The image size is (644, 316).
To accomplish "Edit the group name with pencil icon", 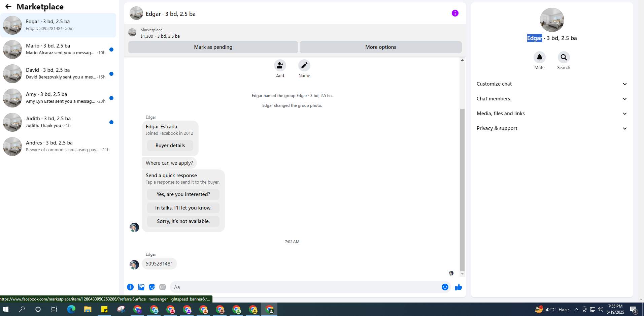I will point(304,65).
